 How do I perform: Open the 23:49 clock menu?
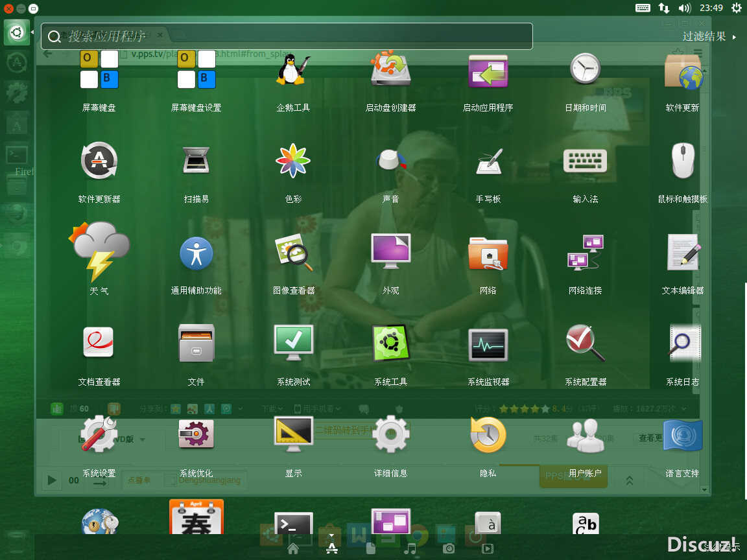click(x=711, y=8)
